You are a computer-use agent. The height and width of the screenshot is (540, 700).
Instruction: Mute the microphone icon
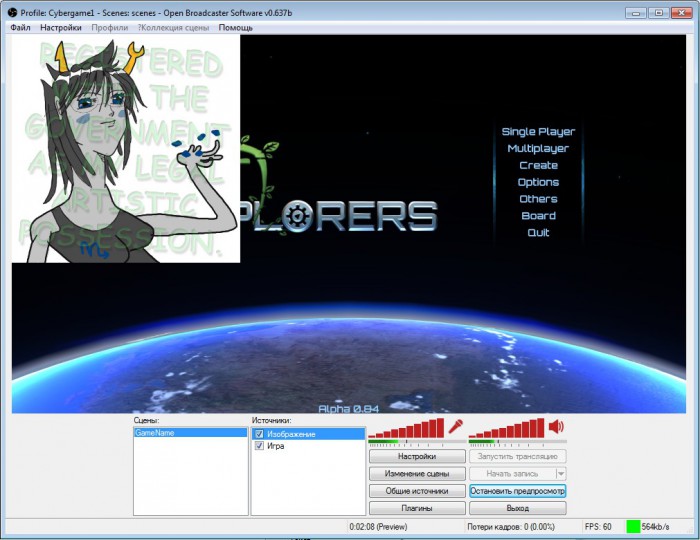coord(456,427)
